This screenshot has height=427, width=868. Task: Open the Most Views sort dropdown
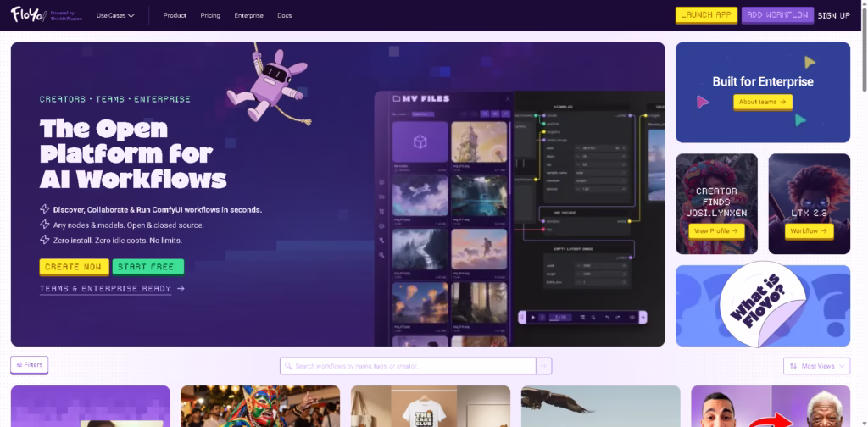(816, 366)
